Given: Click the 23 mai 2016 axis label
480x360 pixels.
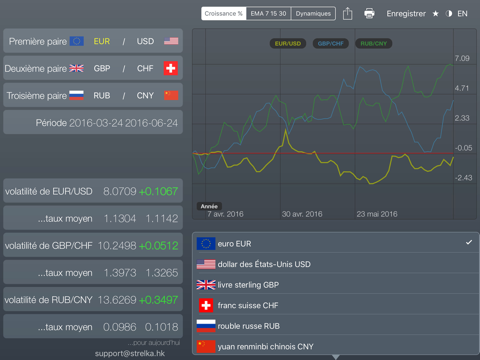Looking at the screenshot, I should pyautogui.click(x=377, y=214).
